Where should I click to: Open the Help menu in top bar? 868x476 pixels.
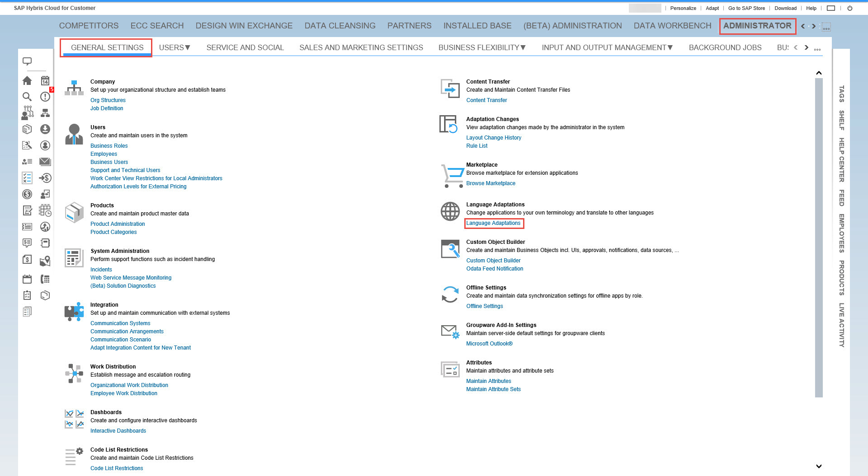811,8
